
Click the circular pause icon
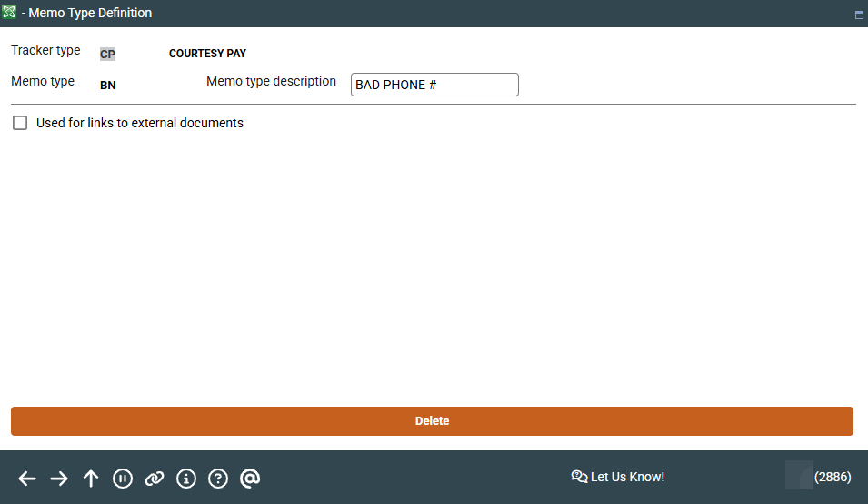[123, 479]
